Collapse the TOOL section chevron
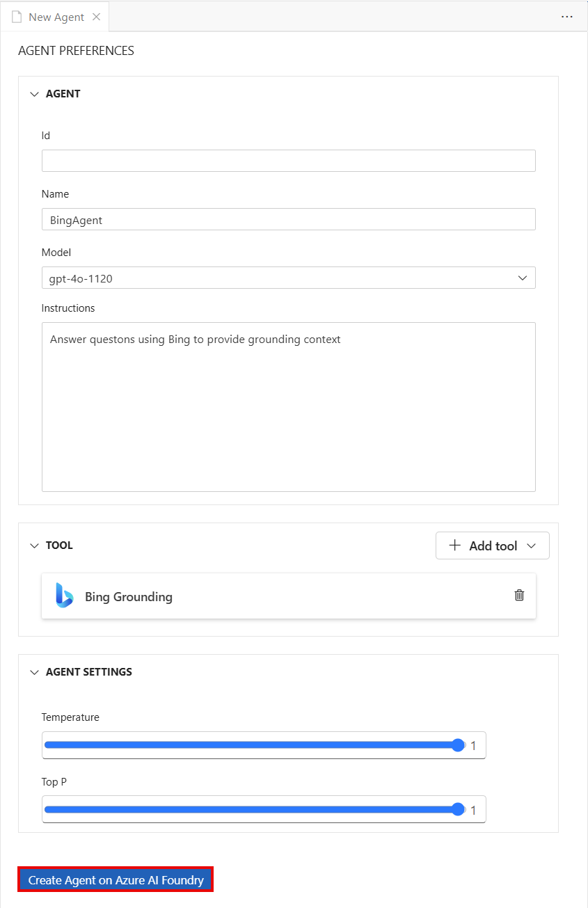The width and height of the screenshot is (588, 908). pyautogui.click(x=35, y=545)
